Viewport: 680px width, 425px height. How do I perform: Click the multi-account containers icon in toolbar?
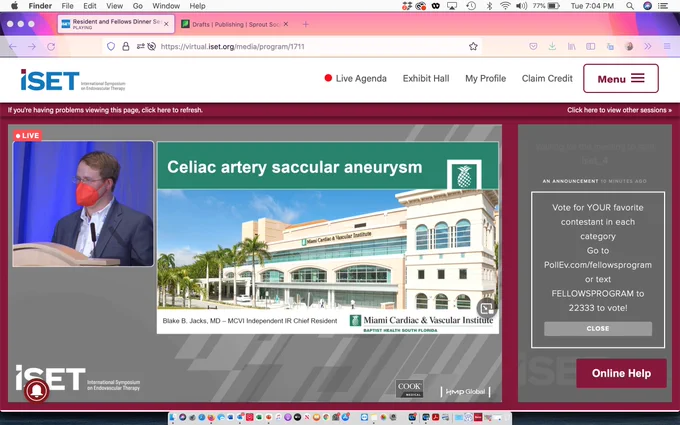610,46
